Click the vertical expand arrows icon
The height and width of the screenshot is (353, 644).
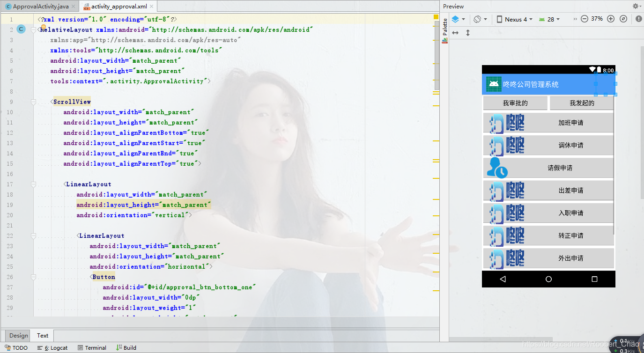(x=467, y=33)
